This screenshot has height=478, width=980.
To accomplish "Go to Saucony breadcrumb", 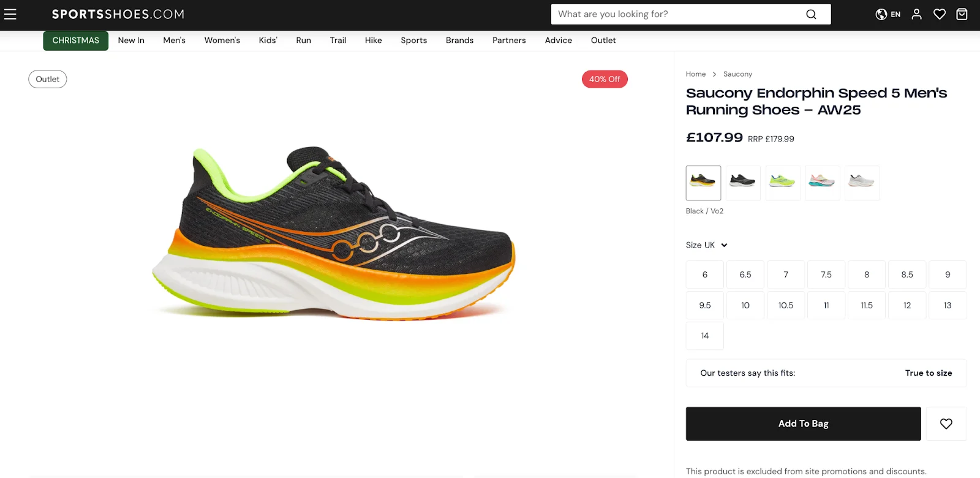I will [x=737, y=74].
